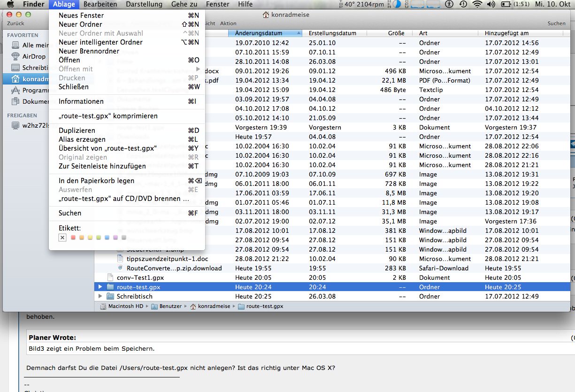Click the Dokumente sidebar icon
The image size is (575, 392).
pos(15,101)
